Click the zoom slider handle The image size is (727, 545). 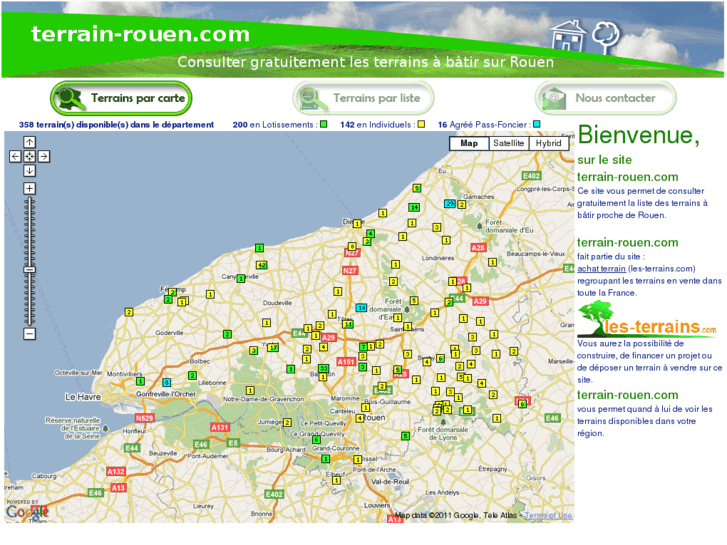(29, 270)
